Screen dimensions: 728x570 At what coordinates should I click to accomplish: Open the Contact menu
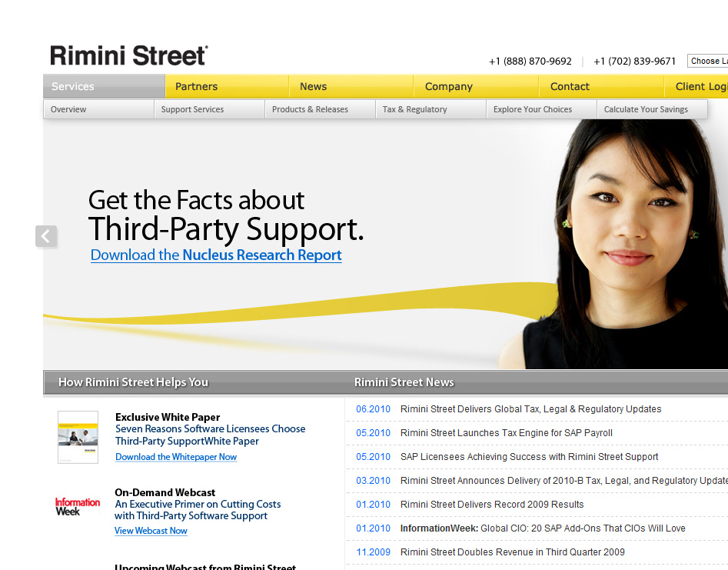[601, 86]
